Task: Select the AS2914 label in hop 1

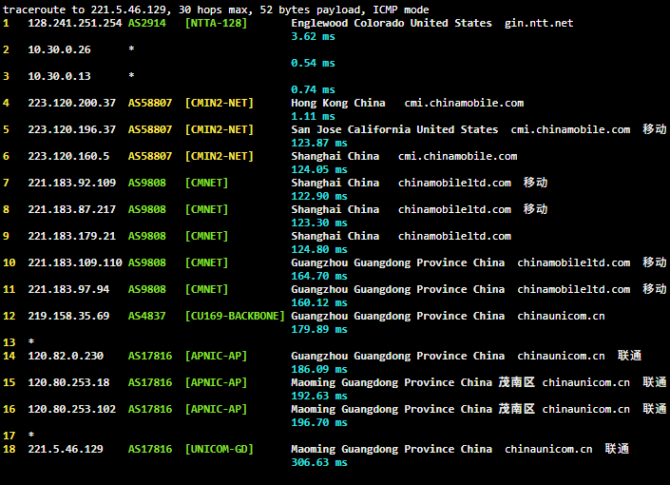Action: coord(148,22)
